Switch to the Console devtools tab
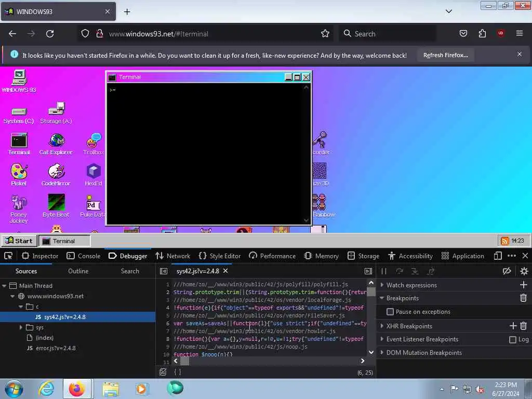Screen dimensions: 532x399 (x=84, y=256)
